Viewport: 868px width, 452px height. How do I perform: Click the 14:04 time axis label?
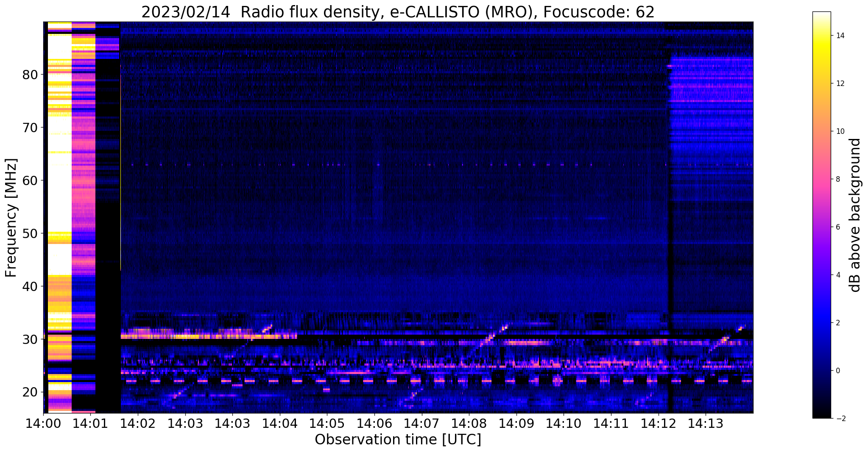tap(280, 423)
